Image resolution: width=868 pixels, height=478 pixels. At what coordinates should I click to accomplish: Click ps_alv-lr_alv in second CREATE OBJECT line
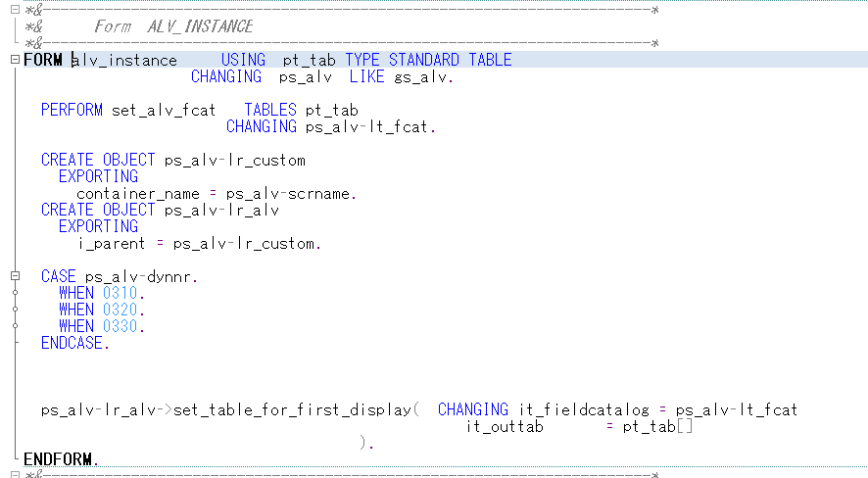pyautogui.click(x=221, y=210)
